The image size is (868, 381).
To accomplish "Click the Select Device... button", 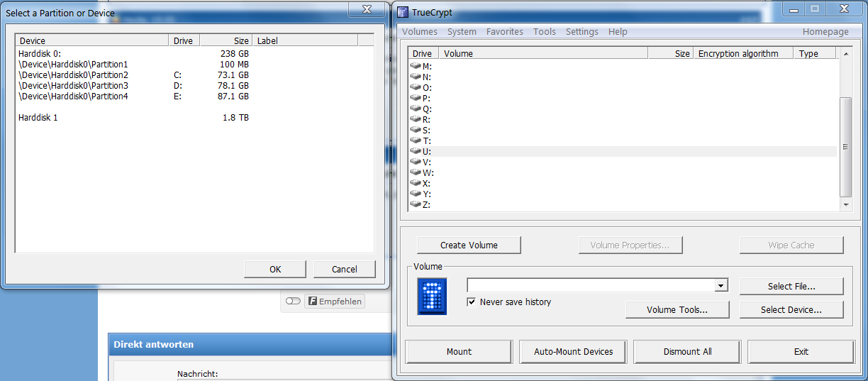I will coord(791,309).
